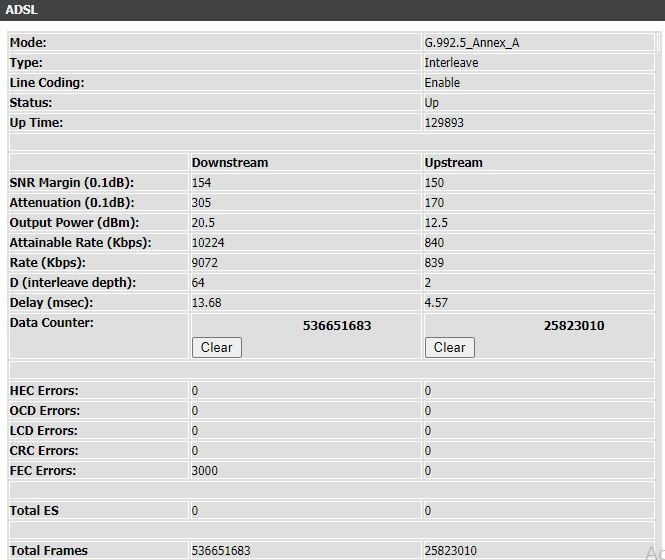
Task: Select the upstream Rate value 839
Action: (434, 263)
